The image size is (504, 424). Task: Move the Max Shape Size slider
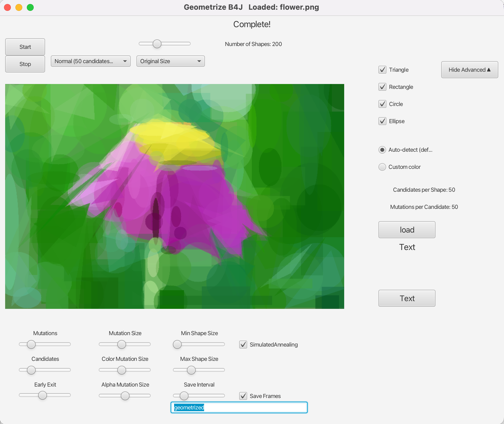[x=191, y=370]
